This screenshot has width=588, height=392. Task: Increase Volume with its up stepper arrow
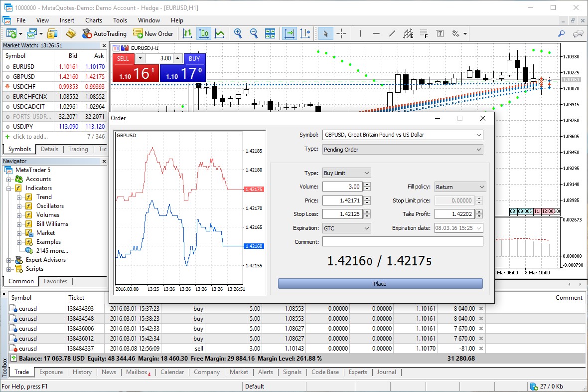pyautogui.click(x=366, y=185)
